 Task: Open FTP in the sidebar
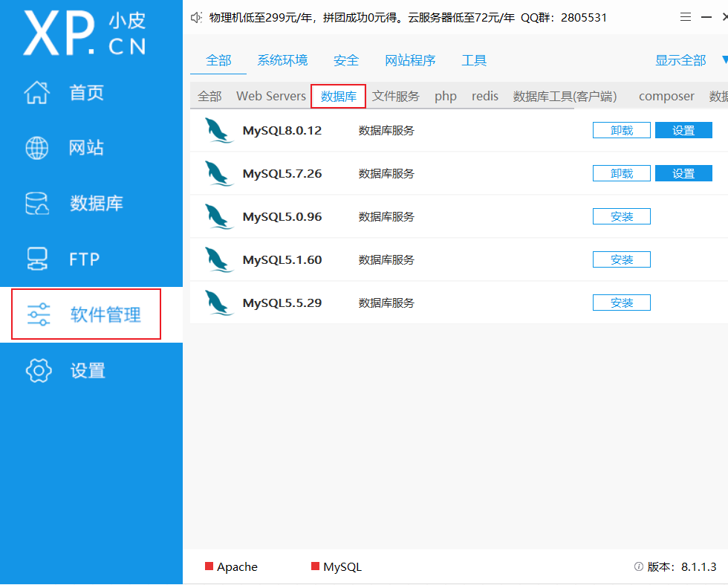(x=85, y=259)
